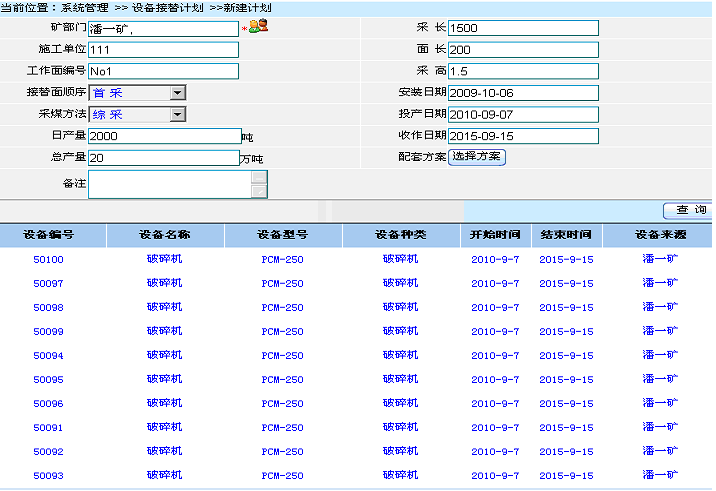
Task: Click inside the 备注 text area
Action: point(169,184)
